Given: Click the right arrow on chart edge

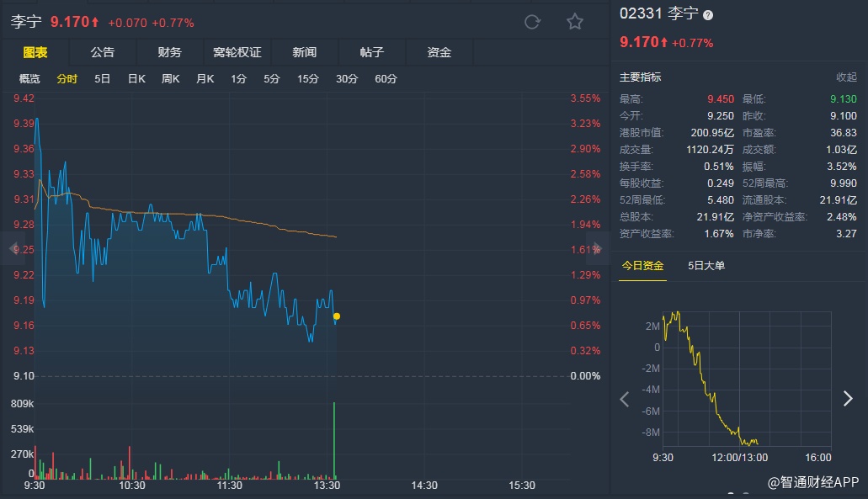Looking at the screenshot, I should point(599,249).
